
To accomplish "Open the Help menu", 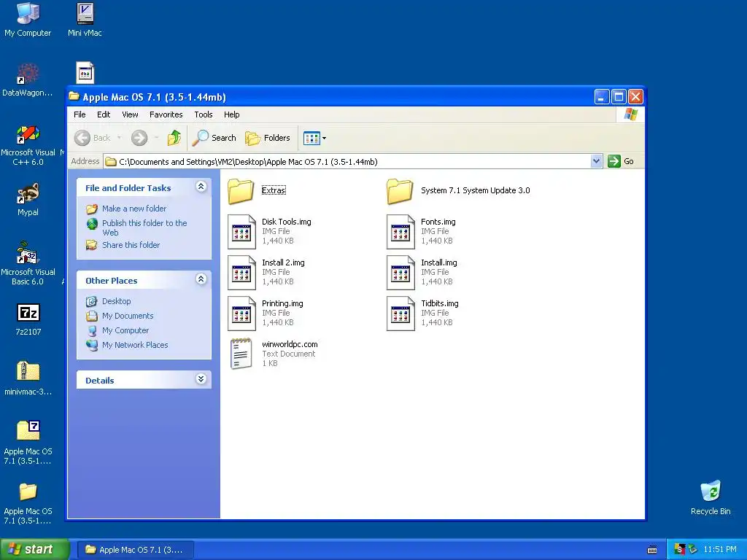I will [x=231, y=114].
